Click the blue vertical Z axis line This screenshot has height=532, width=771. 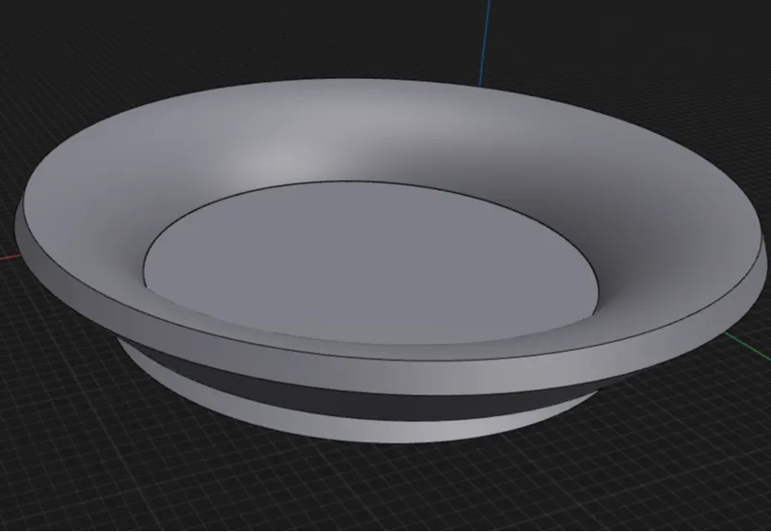point(485,43)
